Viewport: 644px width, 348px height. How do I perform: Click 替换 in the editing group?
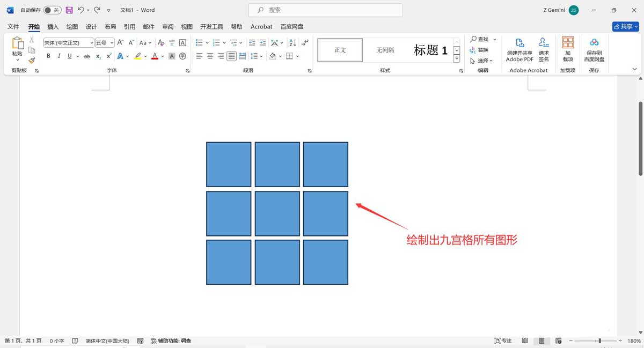tap(482, 50)
